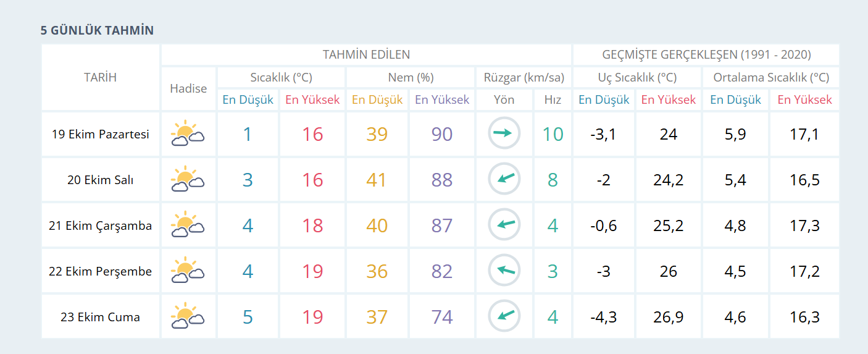
Task: Click average low '4,8' value
Action: [x=735, y=225]
